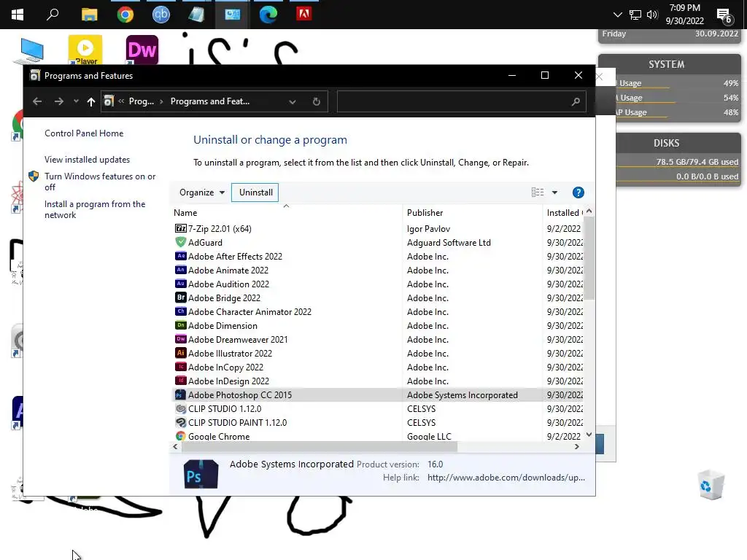Image resolution: width=747 pixels, height=560 pixels.
Task: Open qBittorrent from taskbar
Action: point(161,15)
